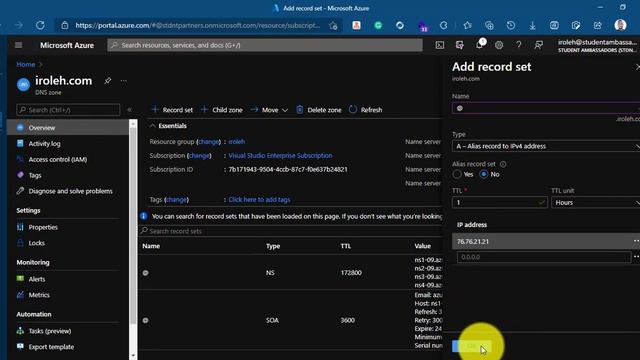Collapse the Essentials section
This screenshot has height=360, width=640.
[x=168, y=126]
